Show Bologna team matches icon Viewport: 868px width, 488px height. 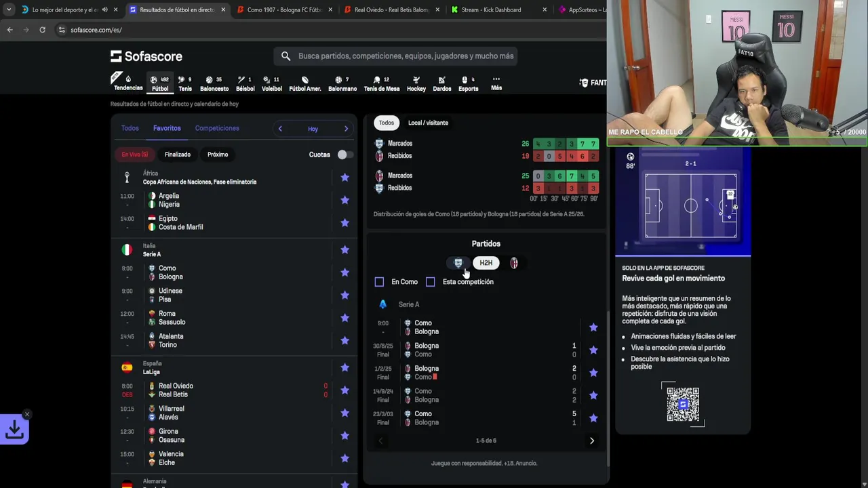click(514, 263)
